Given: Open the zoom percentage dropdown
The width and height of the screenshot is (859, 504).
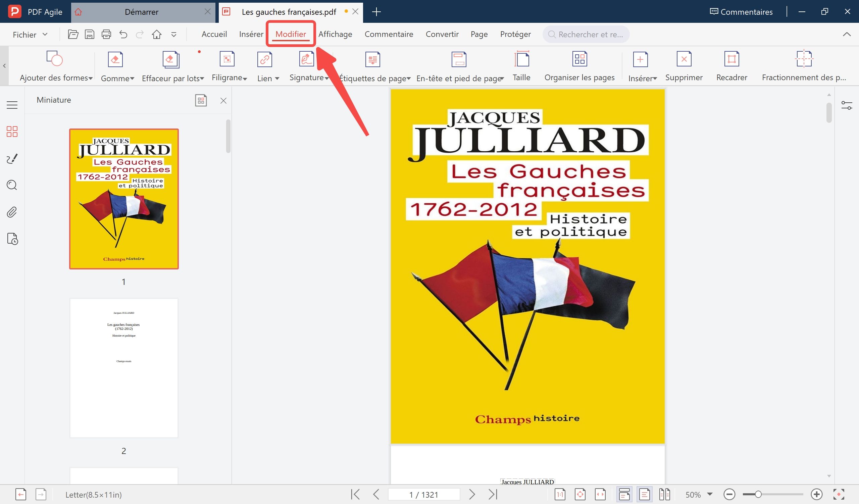Looking at the screenshot, I should [x=710, y=494].
